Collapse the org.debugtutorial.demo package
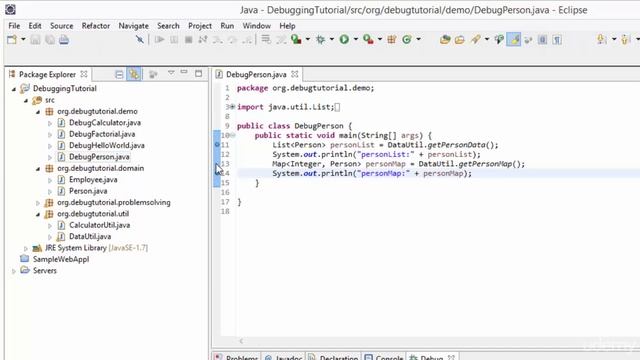 click(x=38, y=111)
